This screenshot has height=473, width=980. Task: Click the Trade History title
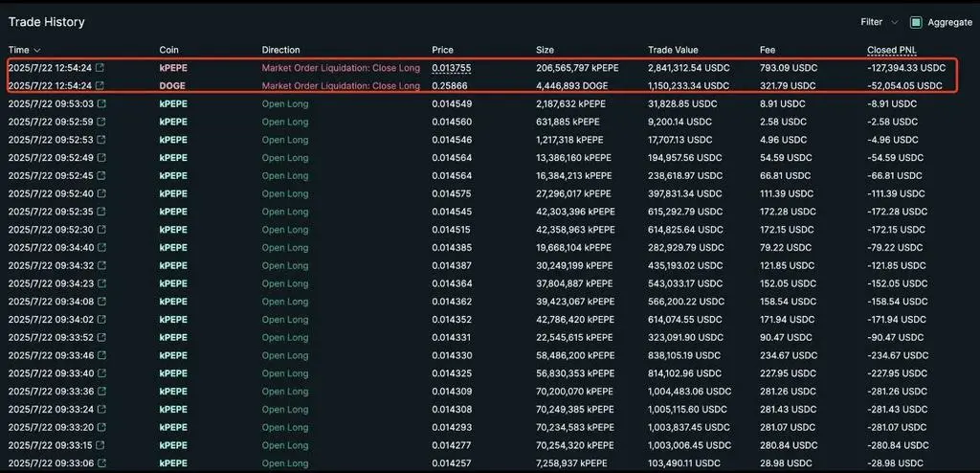(46, 22)
